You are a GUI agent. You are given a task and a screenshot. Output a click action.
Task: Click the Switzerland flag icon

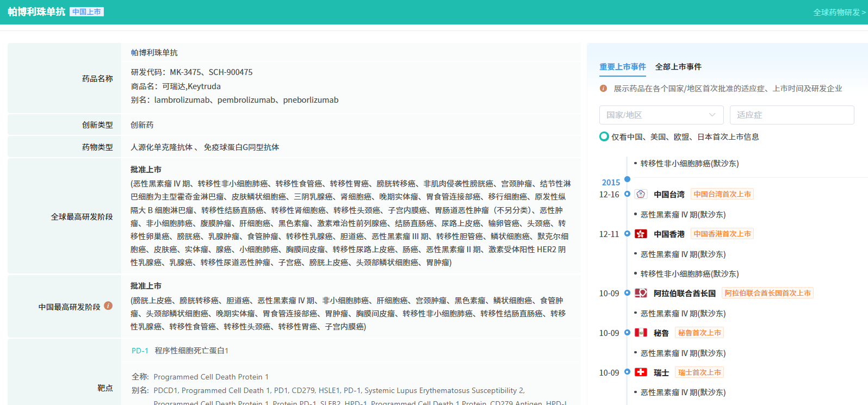tap(641, 372)
